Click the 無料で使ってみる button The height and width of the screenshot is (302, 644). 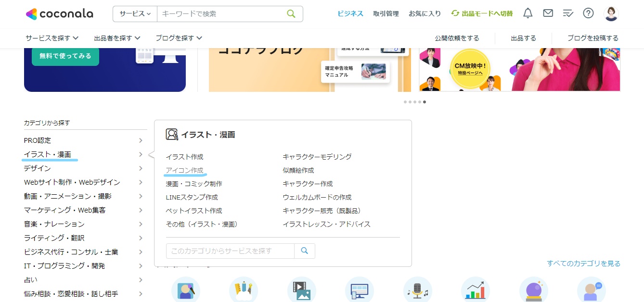click(65, 56)
